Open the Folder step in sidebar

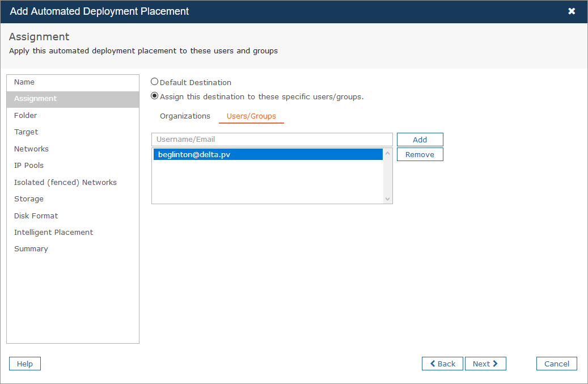26,116
